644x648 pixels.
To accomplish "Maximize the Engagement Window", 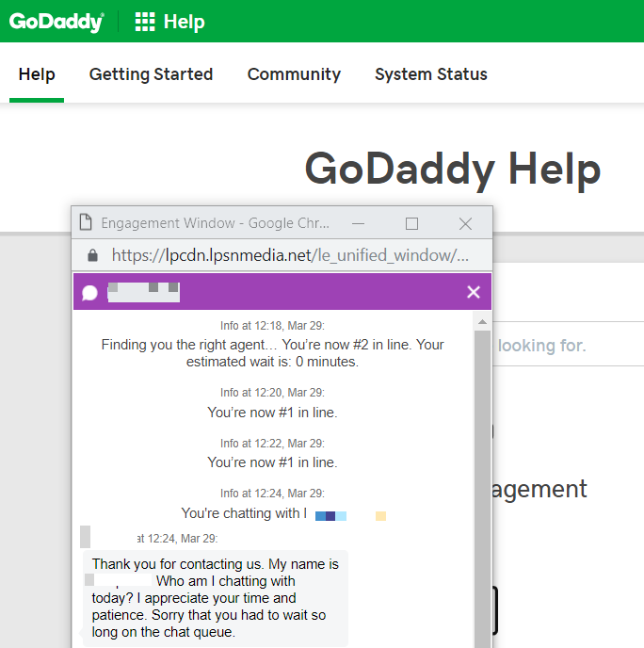I will (411, 223).
